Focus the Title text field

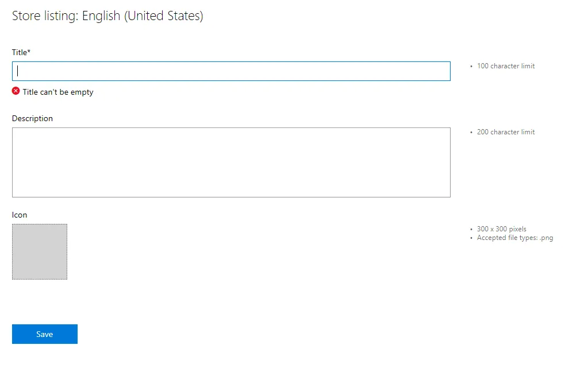tap(231, 71)
